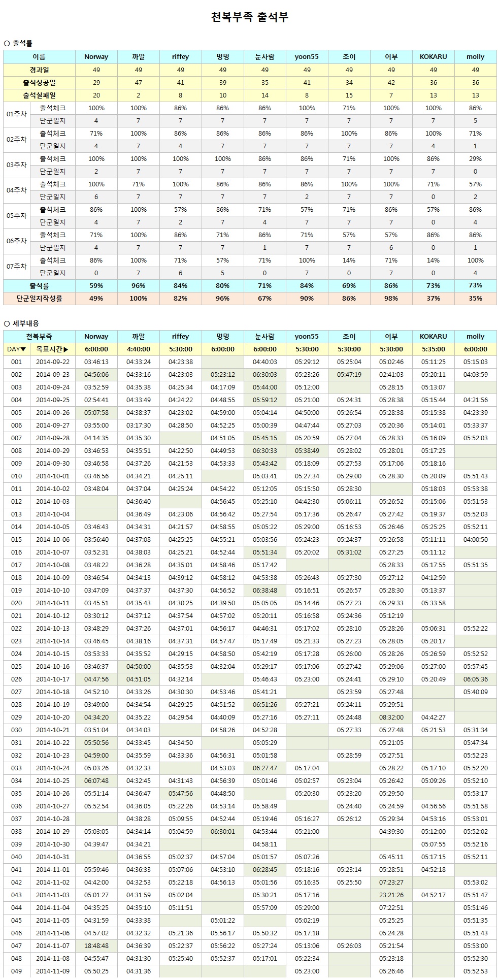Select the ○ 세부내용 section heading
498x980 pixels.
coord(21,323)
